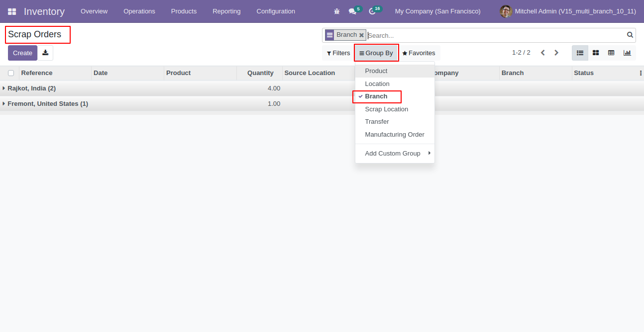Expand Add Custom Group submenu

point(395,153)
